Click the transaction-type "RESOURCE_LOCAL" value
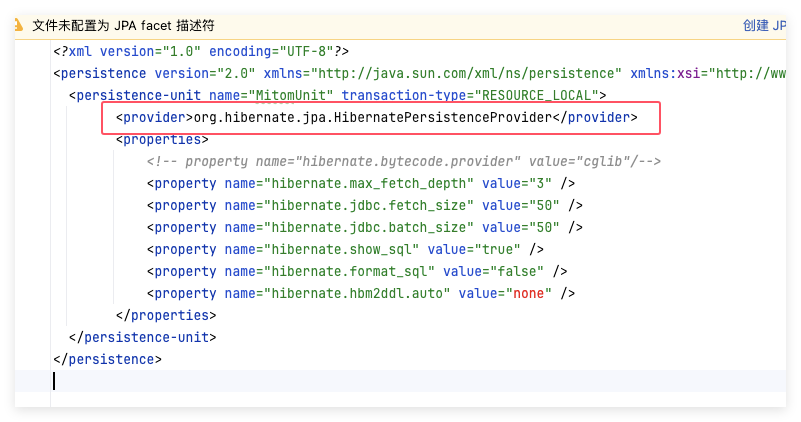 tap(536, 96)
